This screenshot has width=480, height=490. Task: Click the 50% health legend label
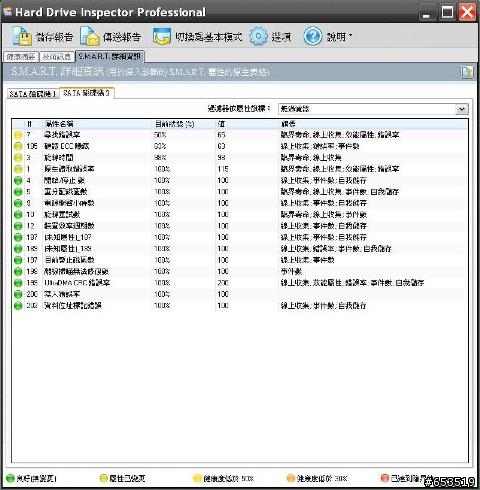point(228,479)
